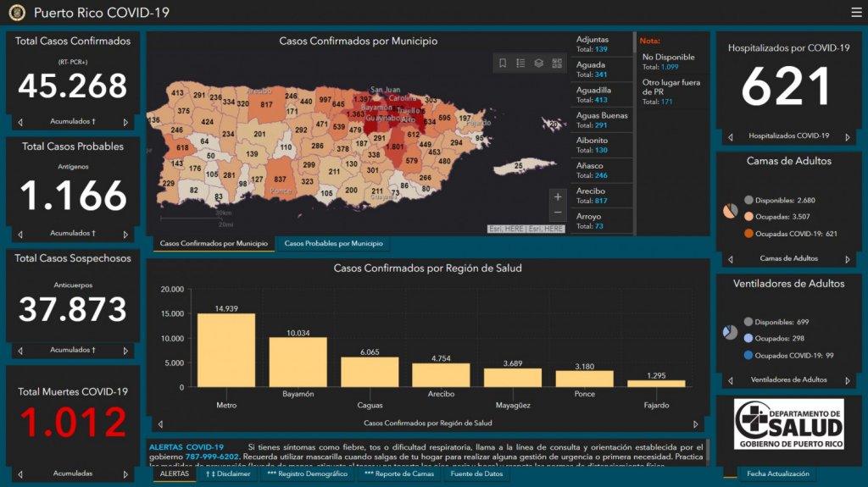Image resolution: width=868 pixels, height=487 pixels.
Task: Open the map layers list
Action: [538, 64]
